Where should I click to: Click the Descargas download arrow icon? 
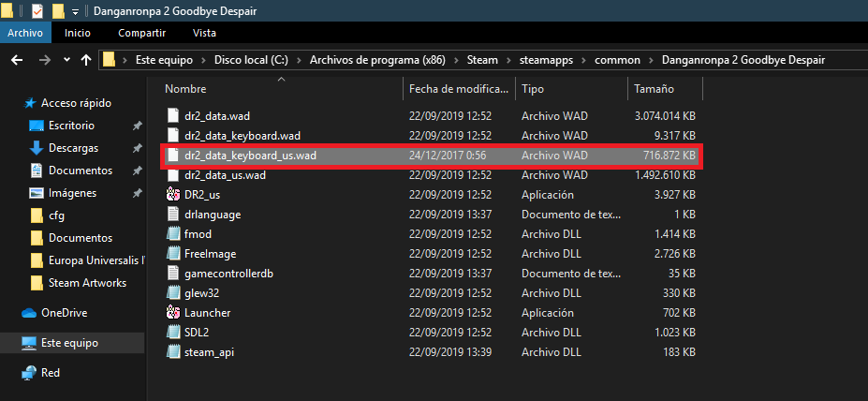point(37,148)
